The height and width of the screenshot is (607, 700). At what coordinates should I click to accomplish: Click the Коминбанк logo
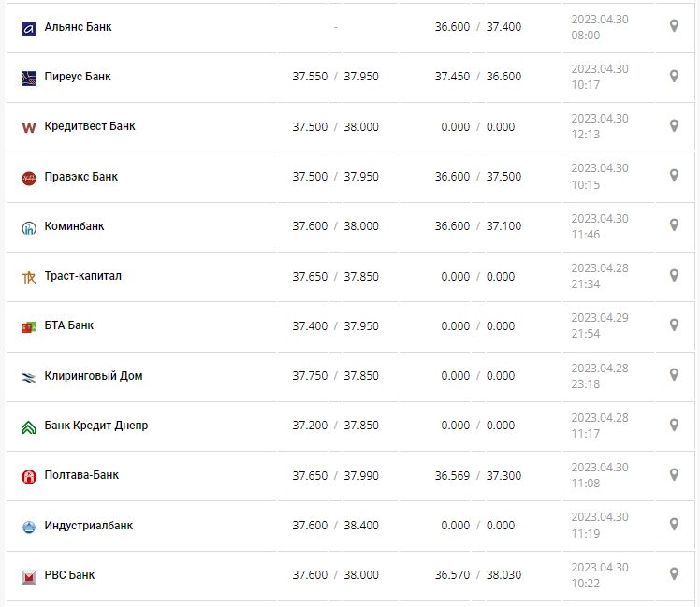[29, 227]
